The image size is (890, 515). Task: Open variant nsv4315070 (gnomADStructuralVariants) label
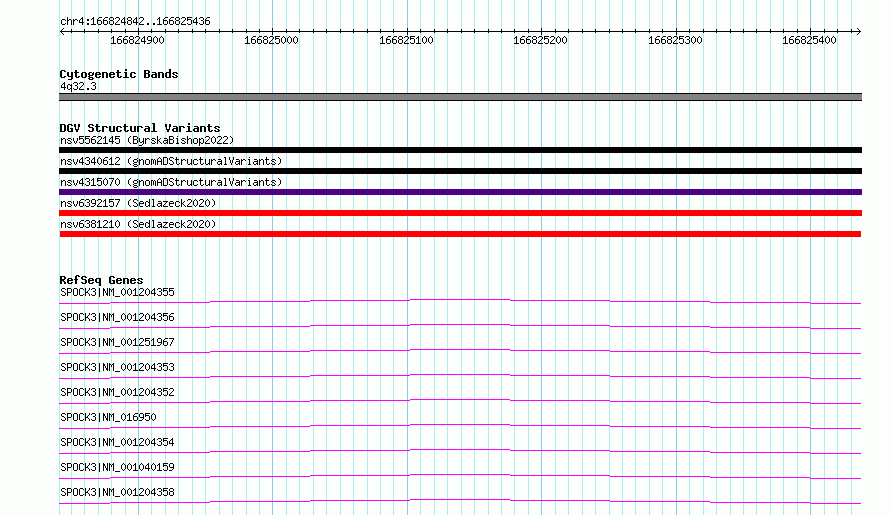[171, 182]
